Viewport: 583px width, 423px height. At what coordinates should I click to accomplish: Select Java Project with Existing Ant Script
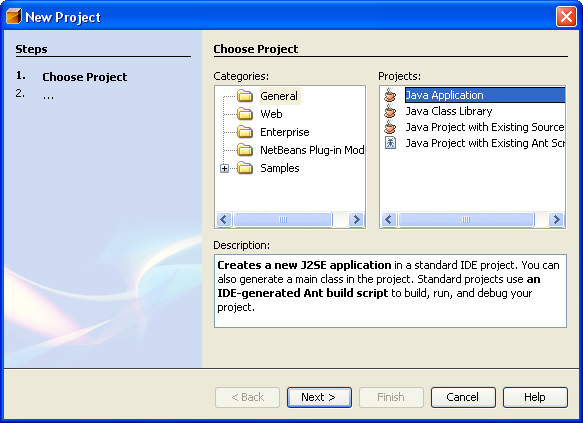click(485, 143)
